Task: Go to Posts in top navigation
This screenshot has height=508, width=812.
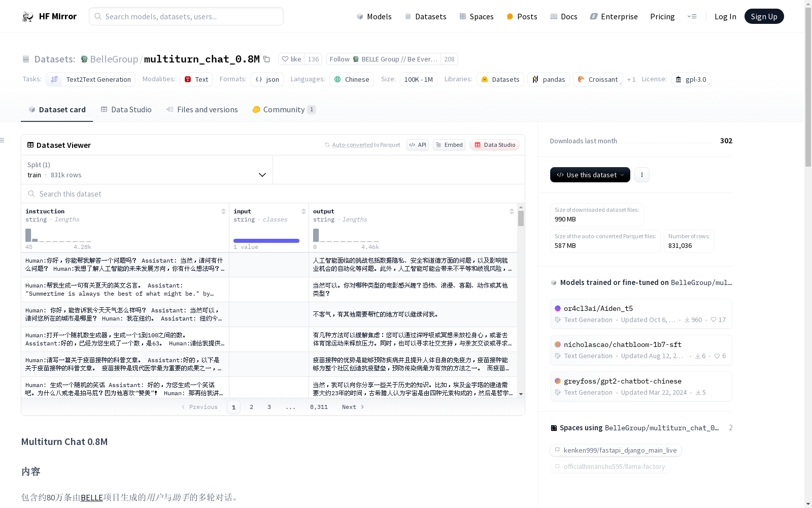Action: pos(522,16)
